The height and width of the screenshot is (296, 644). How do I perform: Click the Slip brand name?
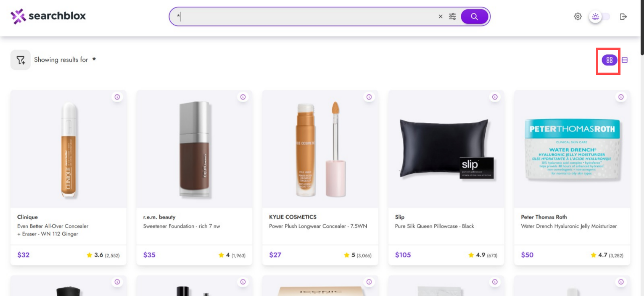[x=400, y=217]
